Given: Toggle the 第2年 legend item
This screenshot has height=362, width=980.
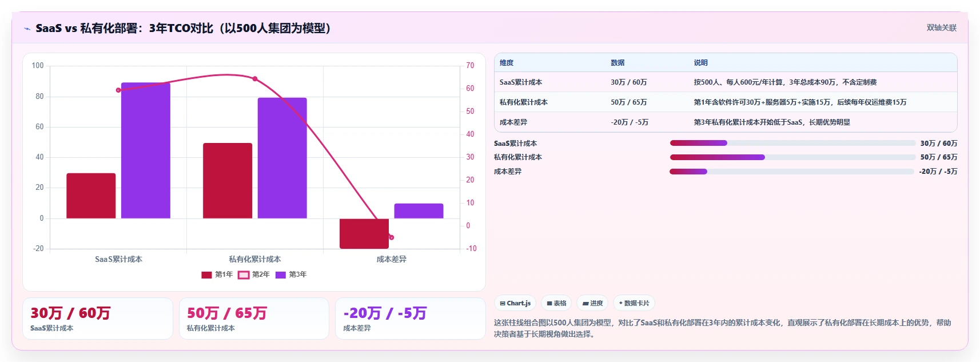Looking at the screenshot, I should (254, 275).
